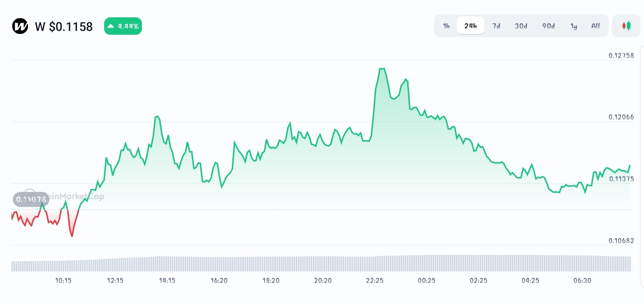Viewport: 644px width, 305px height.
Task: Click the green 4.44% change badge
Action: point(123,26)
